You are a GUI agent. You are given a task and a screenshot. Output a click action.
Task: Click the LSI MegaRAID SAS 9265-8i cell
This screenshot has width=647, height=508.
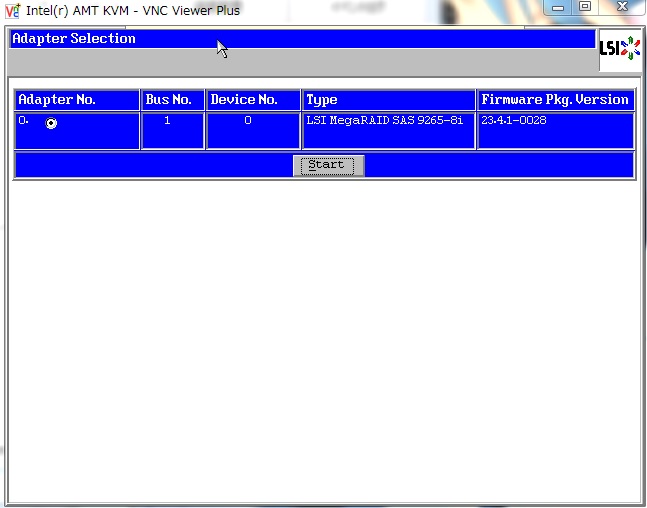click(389, 130)
